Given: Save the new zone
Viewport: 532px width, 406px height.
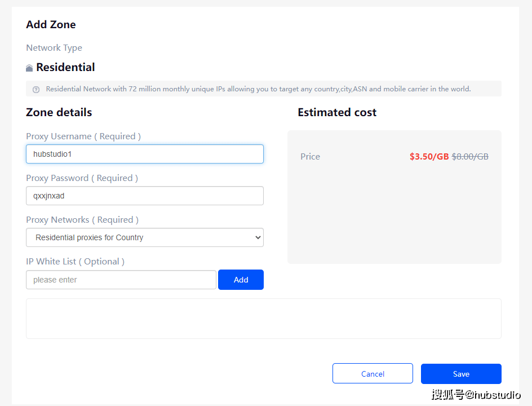Looking at the screenshot, I should tap(461, 374).
